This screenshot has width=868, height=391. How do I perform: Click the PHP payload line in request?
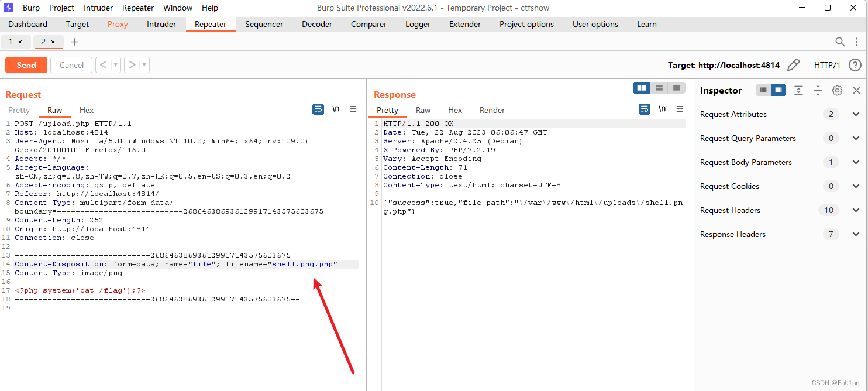(80, 290)
